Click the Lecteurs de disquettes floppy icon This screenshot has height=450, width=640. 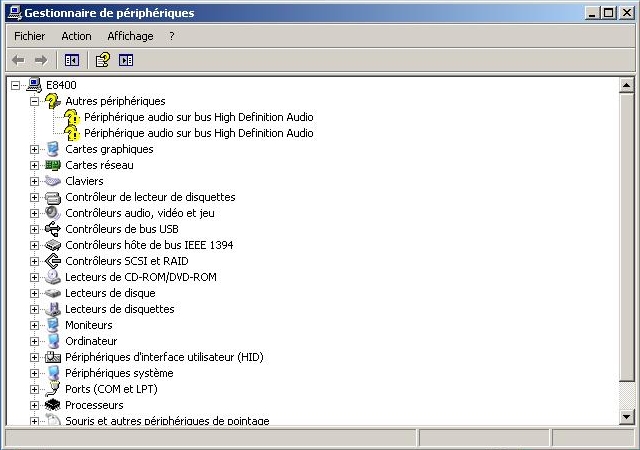53,309
